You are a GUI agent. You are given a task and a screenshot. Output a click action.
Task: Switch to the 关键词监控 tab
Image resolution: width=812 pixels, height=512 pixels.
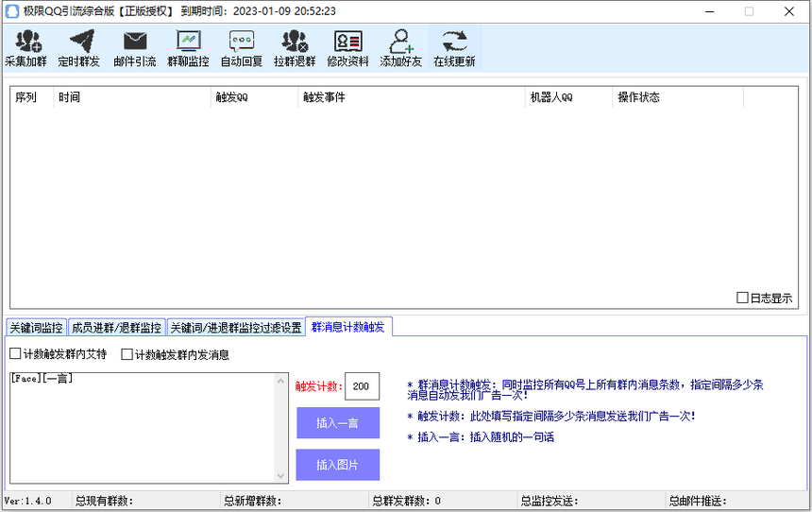coord(36,328)
